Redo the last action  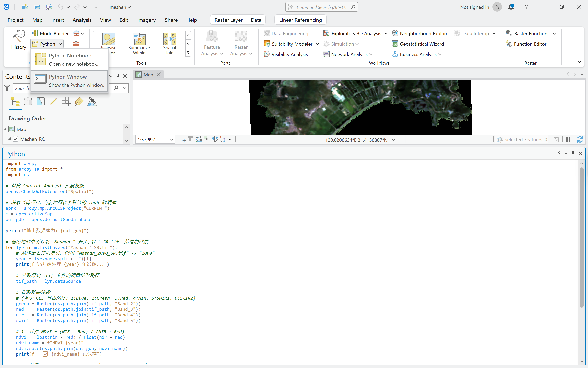point(77,7)
